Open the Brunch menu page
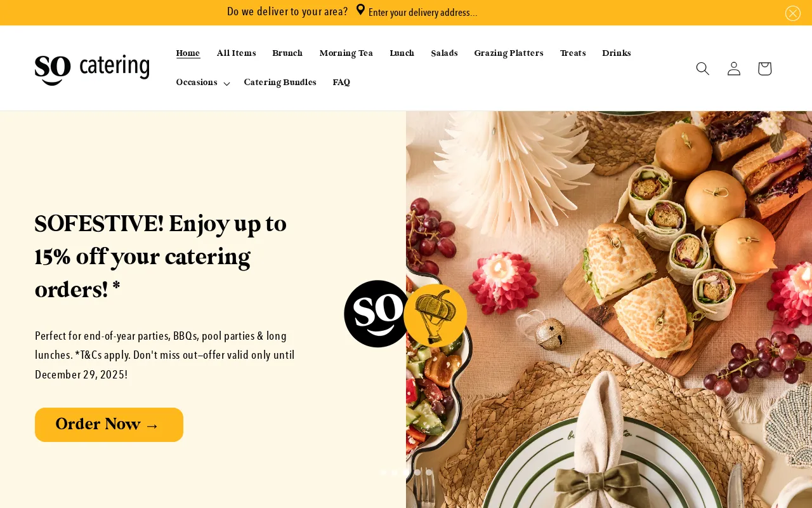Viewport: 812px width, 508px height. pyautogui.click(x=287, y=53)
